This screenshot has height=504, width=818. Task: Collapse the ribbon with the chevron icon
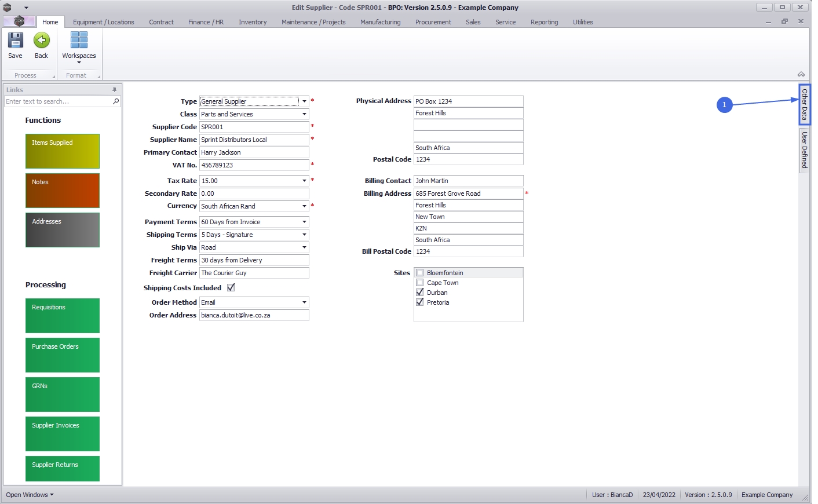tap(801, 75)
